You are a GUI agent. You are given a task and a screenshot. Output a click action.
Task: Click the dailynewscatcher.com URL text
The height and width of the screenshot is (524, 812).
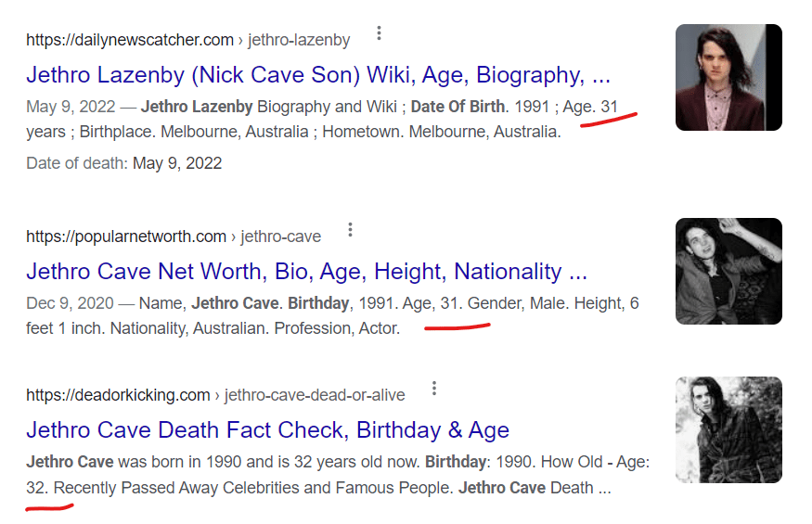coord(130,40)
